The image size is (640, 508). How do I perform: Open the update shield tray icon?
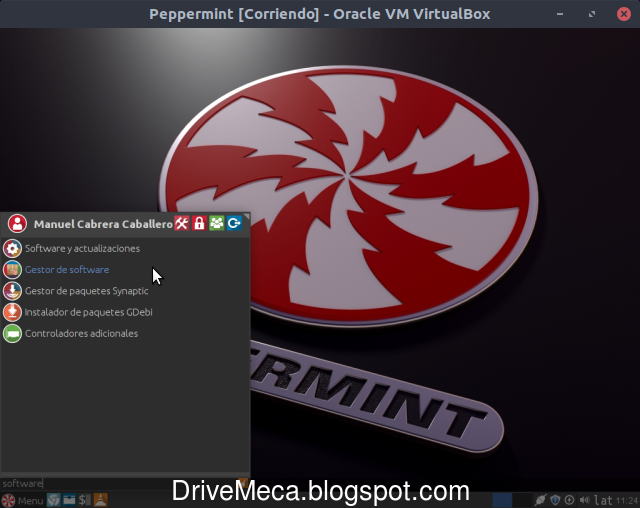555,500
